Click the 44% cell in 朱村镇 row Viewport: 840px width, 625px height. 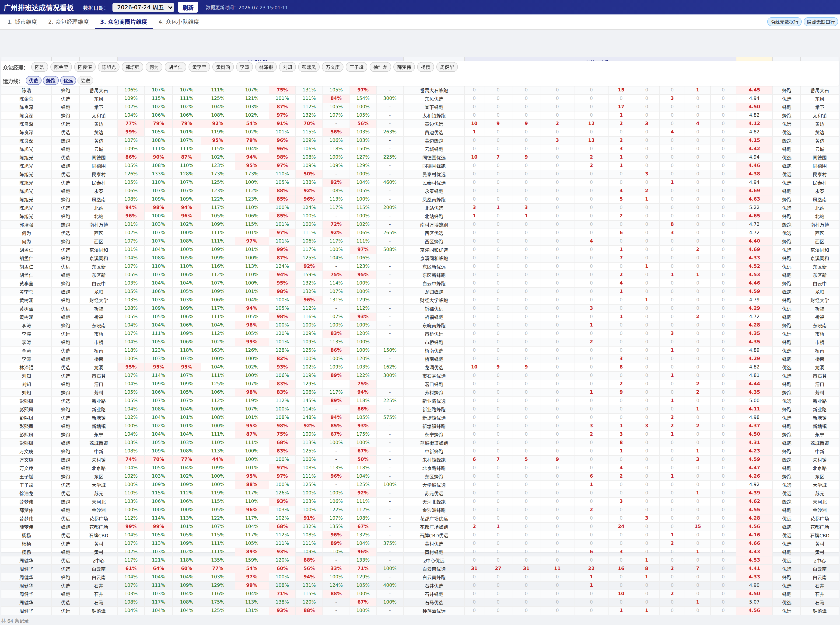click(x=218, y=459)
